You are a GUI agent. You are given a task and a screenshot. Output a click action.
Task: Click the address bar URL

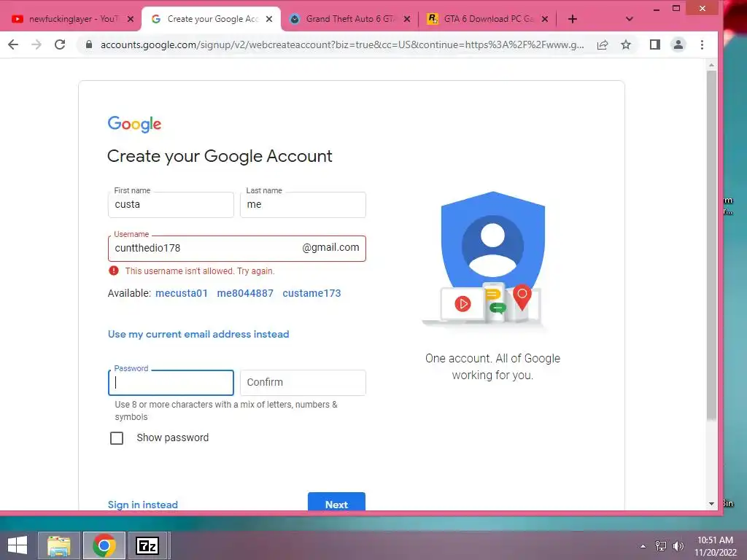[342, 44]
